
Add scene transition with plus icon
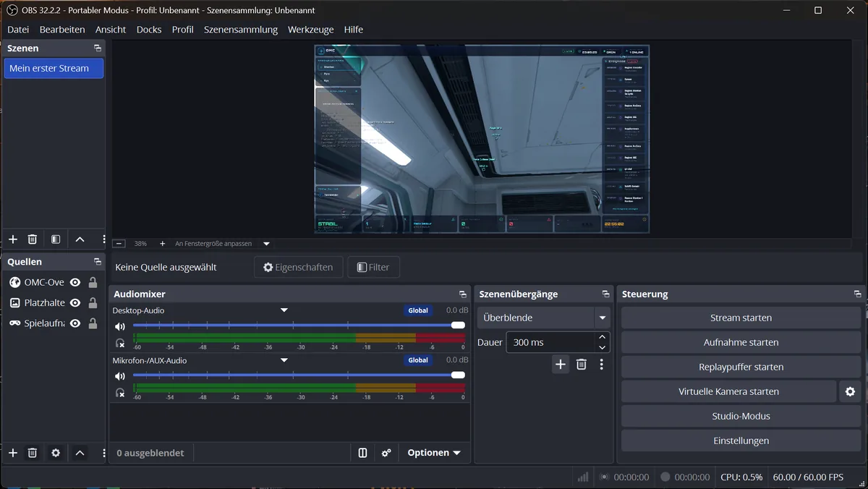coord(561,365)
